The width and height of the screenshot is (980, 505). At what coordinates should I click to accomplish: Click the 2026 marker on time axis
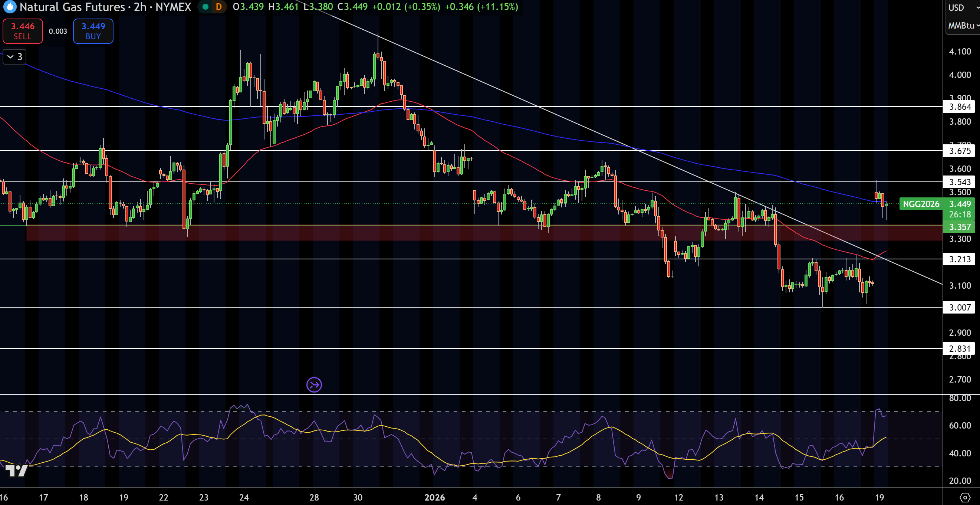tap(434, 497)
